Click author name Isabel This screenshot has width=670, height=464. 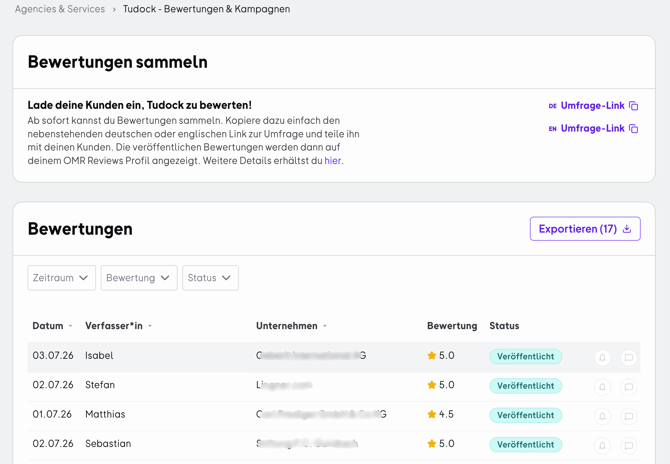point(99,355)
